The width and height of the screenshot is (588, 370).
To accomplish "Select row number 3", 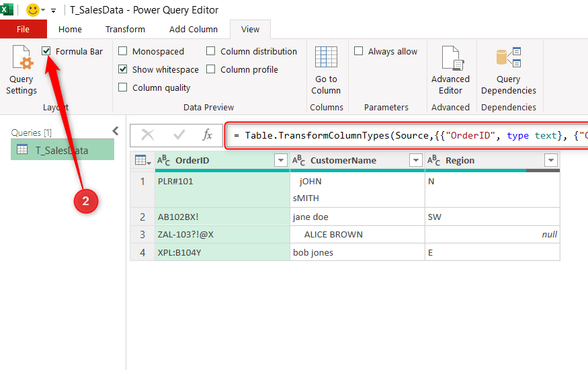I will (142, 235).
